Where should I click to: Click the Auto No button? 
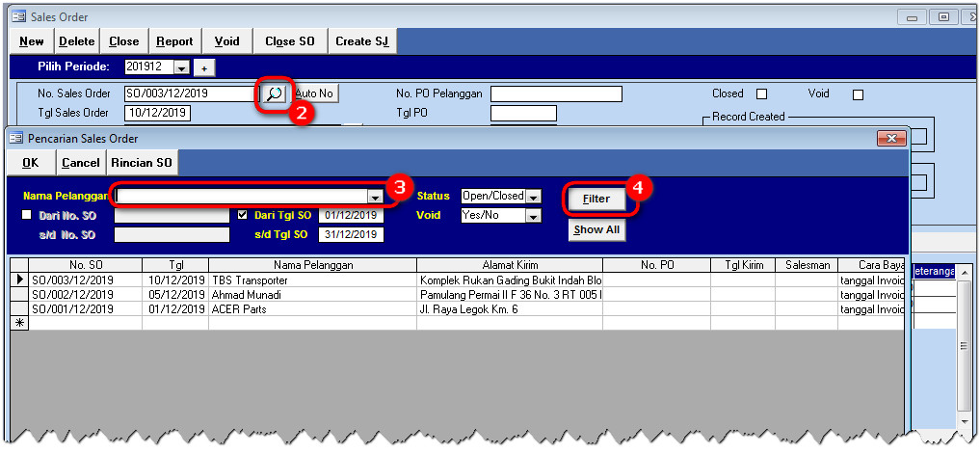point(314,93)
